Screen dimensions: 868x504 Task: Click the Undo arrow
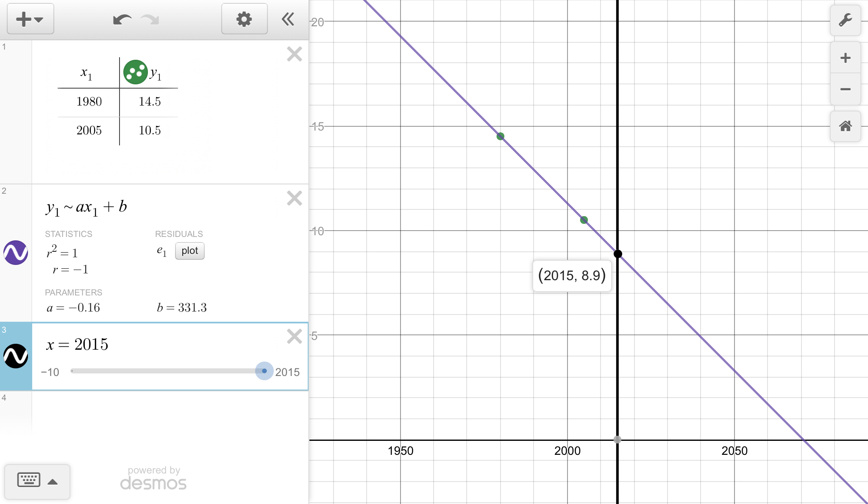(x=122, y=19)
